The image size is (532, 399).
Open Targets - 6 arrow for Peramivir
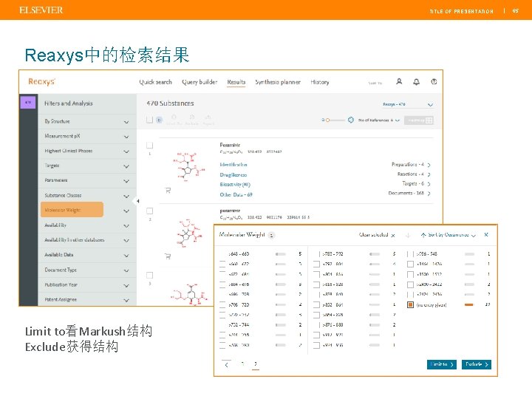(429, 184)
